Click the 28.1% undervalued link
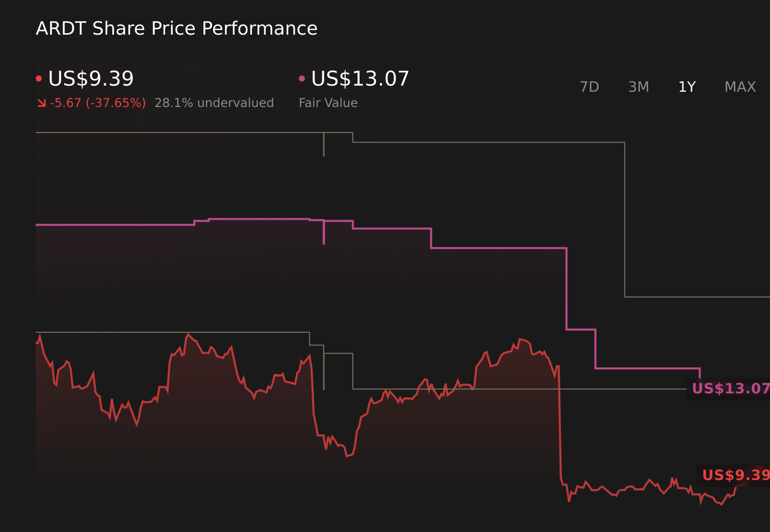The width and height of the screenshot is (770, 532). coord(215,102)
